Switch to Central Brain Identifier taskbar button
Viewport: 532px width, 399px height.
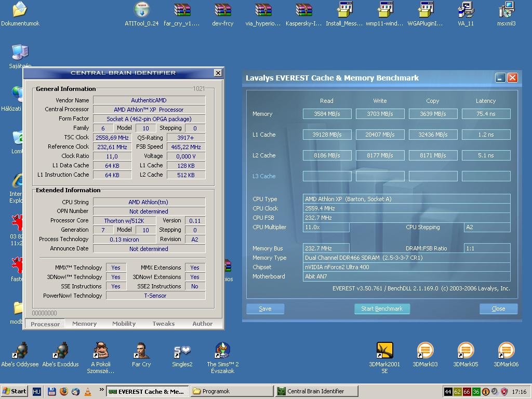tap(317, 391)
